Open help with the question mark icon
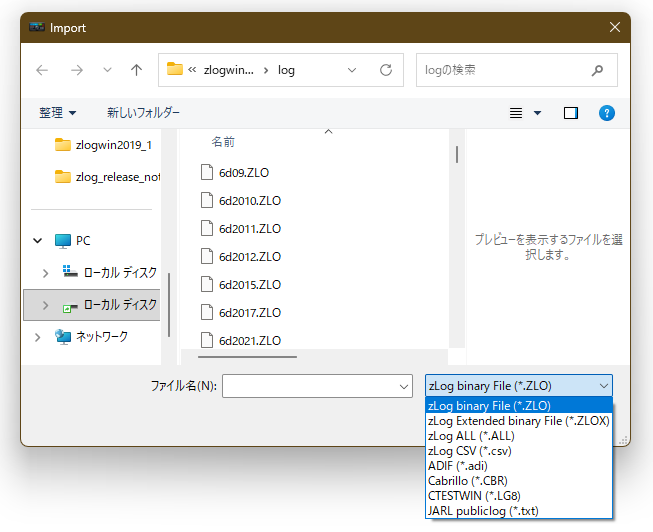The image size is (653, 532). click(x=607, y=113)
